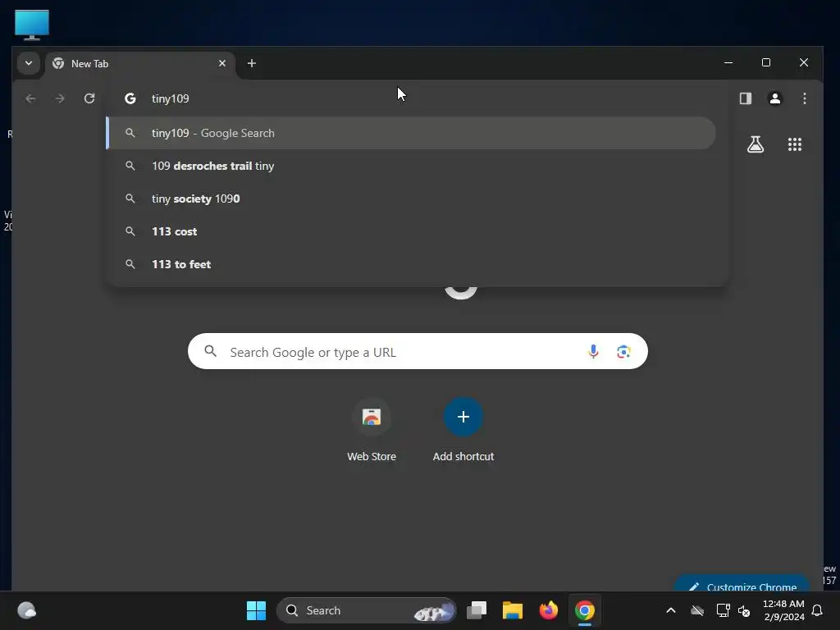Go forward with the forward arrow
The width and height of the screenshot is (840, 630).
pyautogui.click(x=60, y=98)
